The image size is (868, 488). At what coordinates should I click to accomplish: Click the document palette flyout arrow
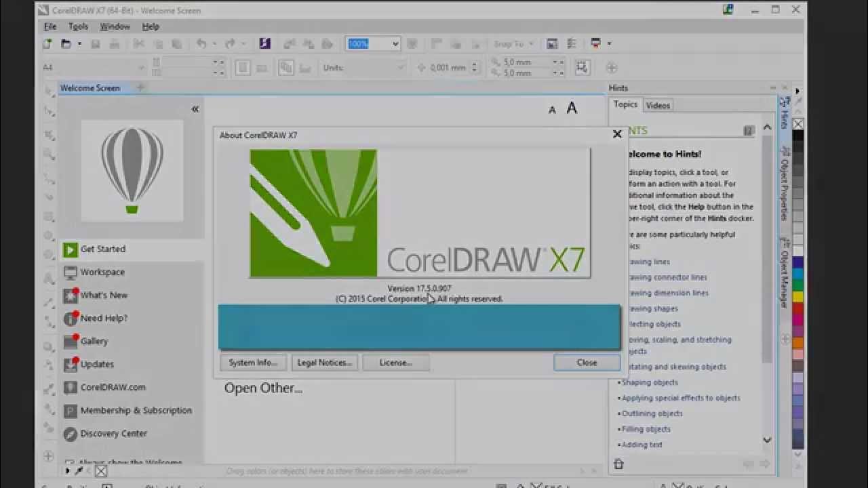coord(68,471)
